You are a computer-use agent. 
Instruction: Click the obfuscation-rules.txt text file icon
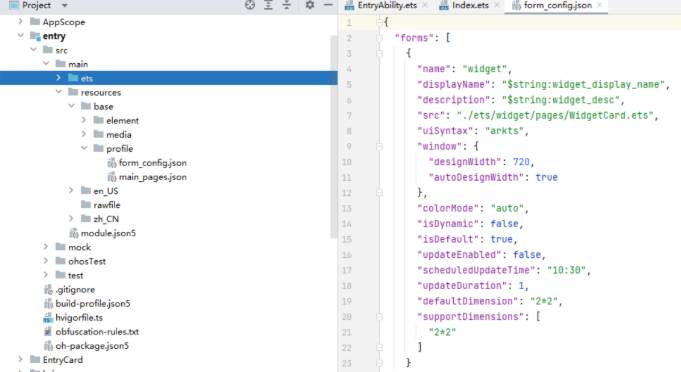point(48,332)
